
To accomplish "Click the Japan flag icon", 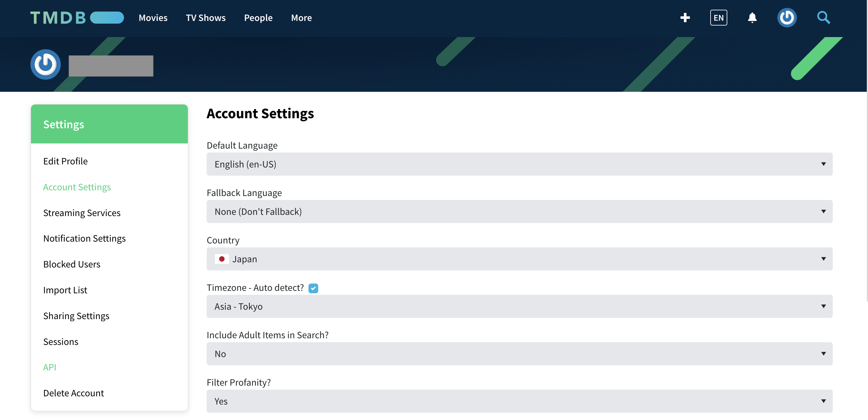I will pyautogui.click(x=222, y=259).
